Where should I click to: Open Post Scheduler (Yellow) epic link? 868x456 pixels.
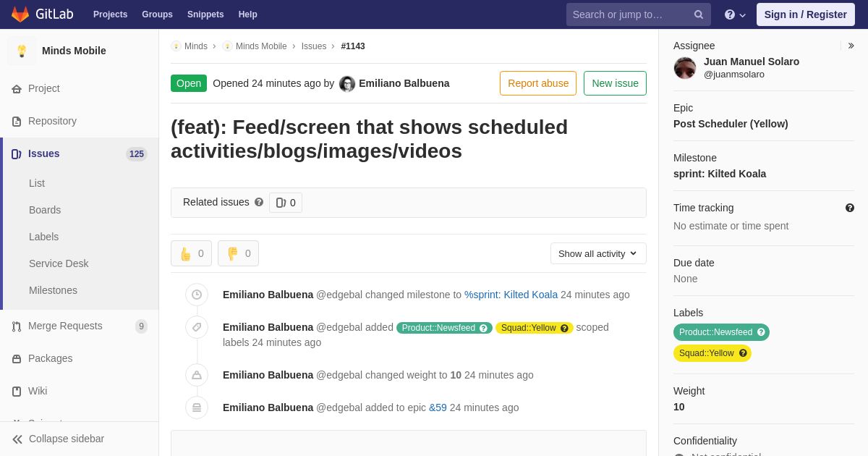click(x=731, y=124)
